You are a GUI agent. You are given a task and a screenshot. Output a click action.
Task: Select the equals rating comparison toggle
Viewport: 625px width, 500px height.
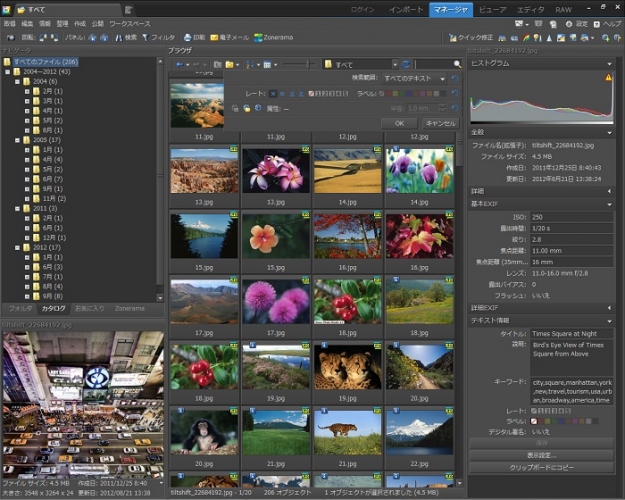(282, 94)
